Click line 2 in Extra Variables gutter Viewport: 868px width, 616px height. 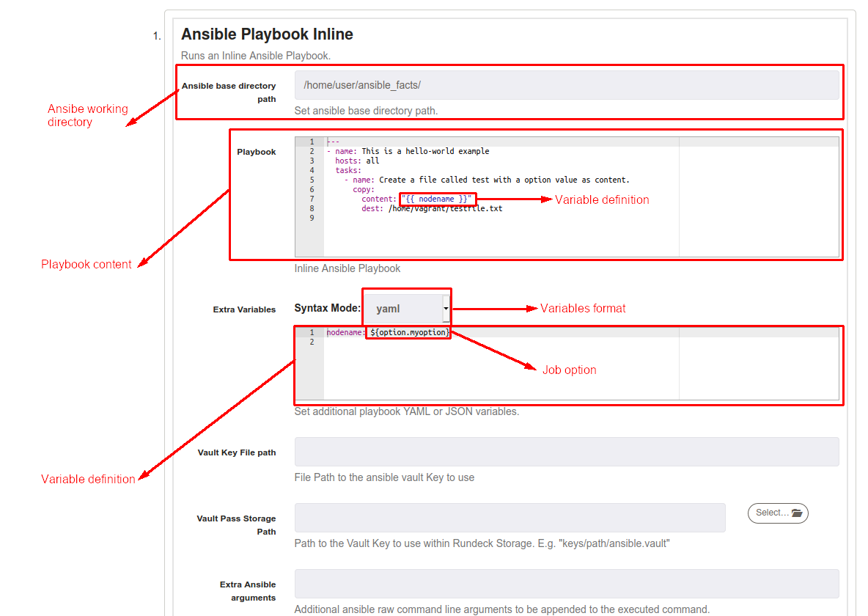pos(312,342)
